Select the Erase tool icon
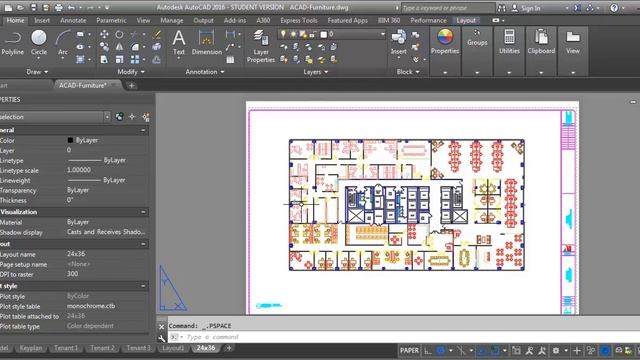Viewport: 640px width, 360px height. tap(156, 34)
